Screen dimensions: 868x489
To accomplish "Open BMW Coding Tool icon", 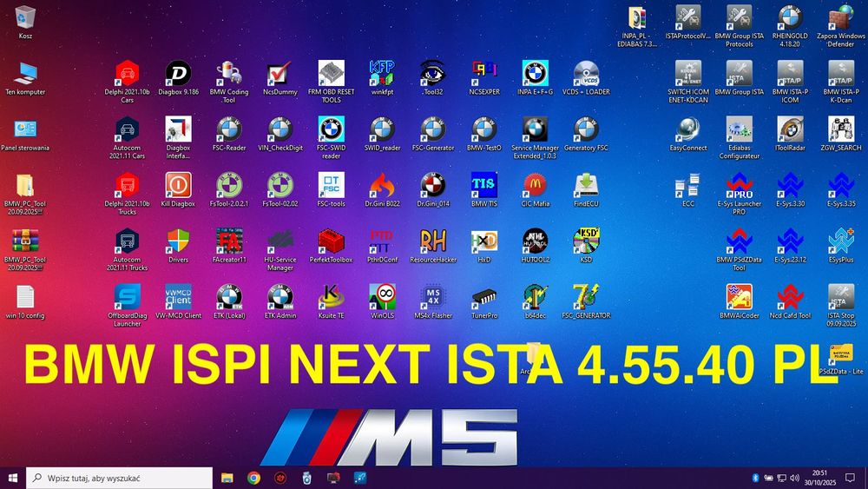I will (x=229, y=73).
